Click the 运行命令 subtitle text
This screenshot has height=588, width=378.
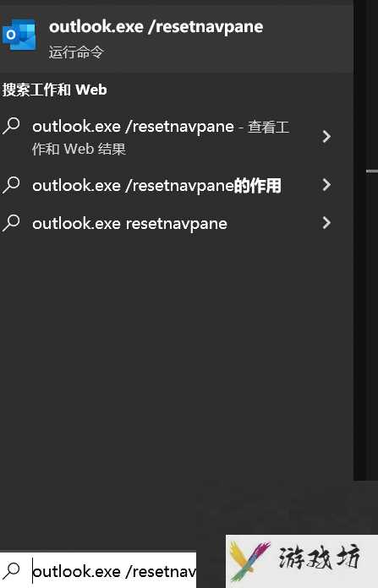tap(76, 52)
